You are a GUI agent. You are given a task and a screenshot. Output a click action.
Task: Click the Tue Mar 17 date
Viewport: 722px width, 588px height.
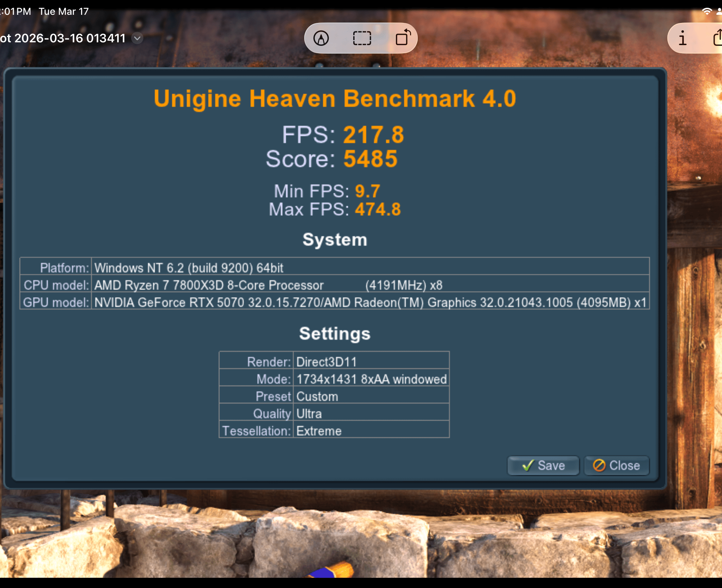coord(64,11)
